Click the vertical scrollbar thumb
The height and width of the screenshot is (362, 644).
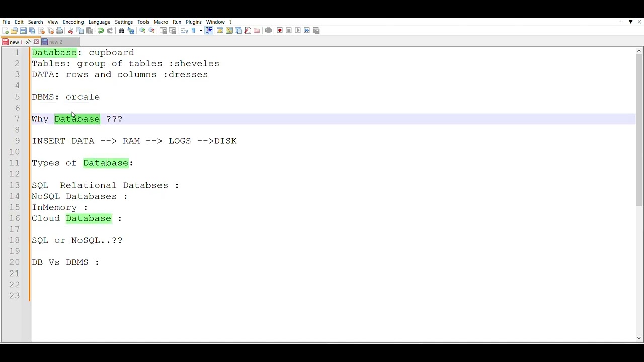point(639,130)
